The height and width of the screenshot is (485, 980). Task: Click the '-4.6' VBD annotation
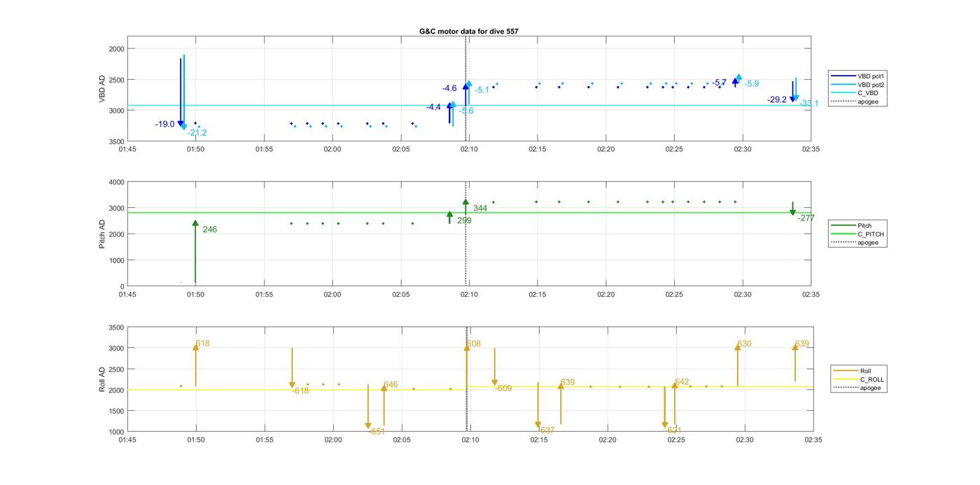[x=449, y=87]
